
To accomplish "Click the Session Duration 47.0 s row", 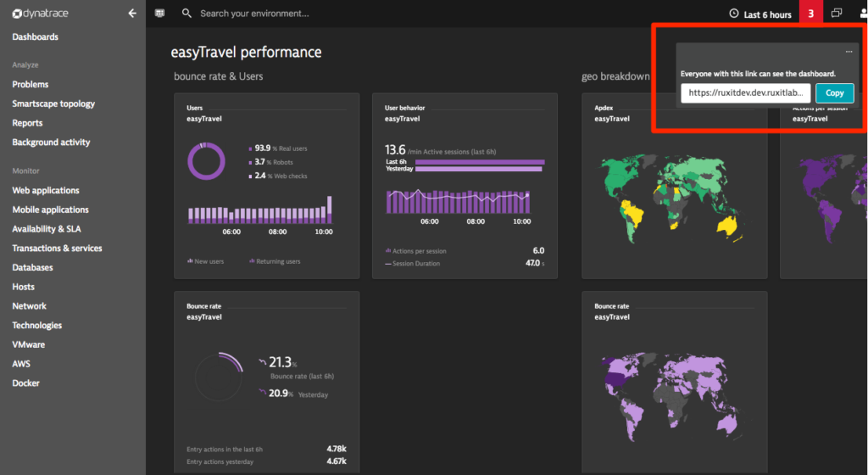I will 465,264.
